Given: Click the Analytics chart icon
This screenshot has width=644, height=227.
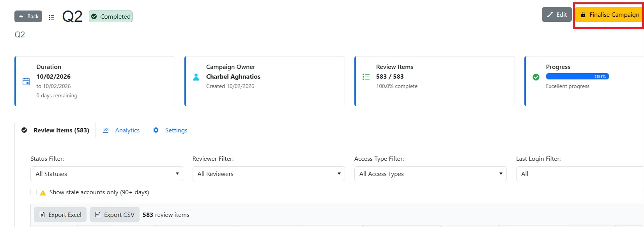Looking at the screenshot, I should point(106,130).
